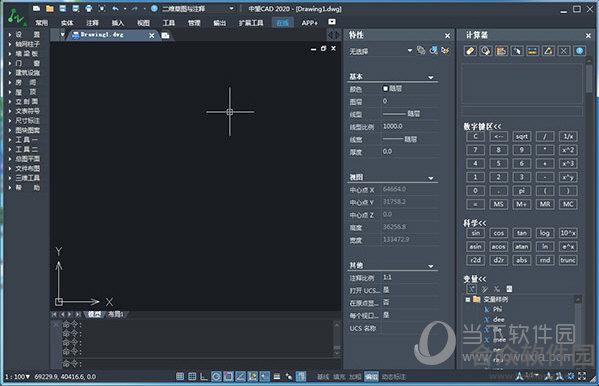Click the Get Coordinates cursor icon in calculator
This screenshot has height=386, width=599.
tap(517, 51)
